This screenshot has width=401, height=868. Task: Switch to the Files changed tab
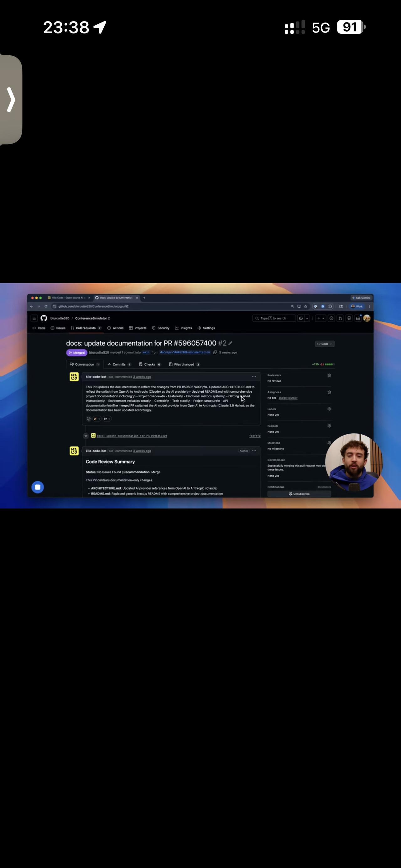coord(184,364)
